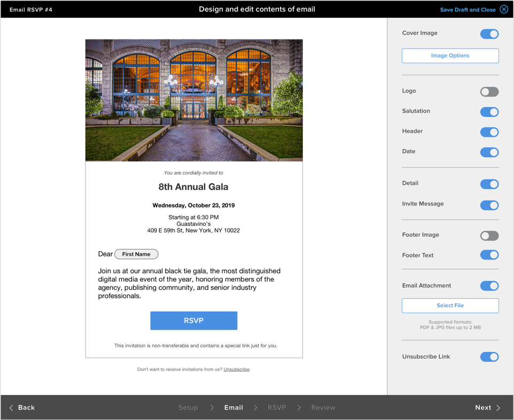This screenshot has height=420, width=514.
Task: Toggle off the Cover Image switch
Action: pos(489,34)
